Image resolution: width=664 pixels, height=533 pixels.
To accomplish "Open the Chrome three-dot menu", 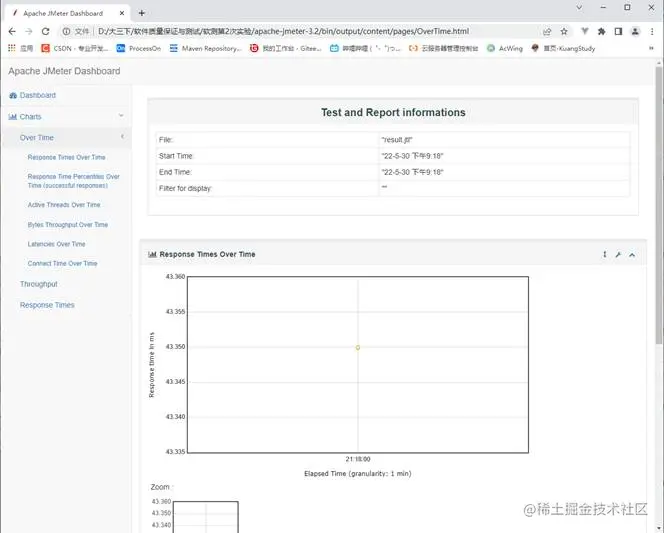I will pos(652,31).
